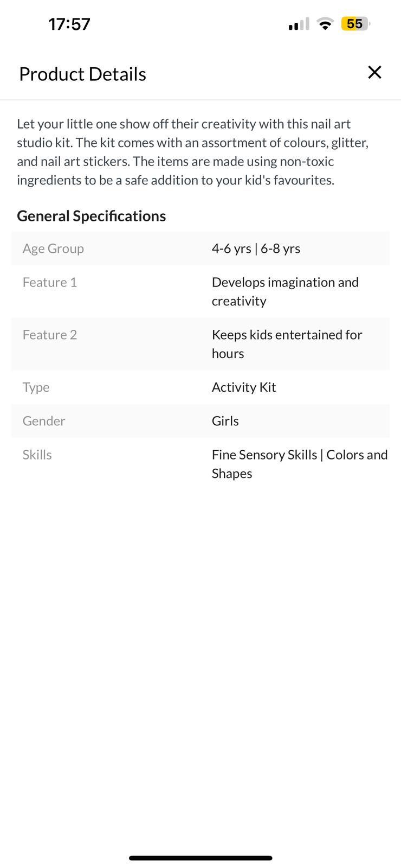Tap the cellular signal bars icon
The width and height of the screenshot is (401, 868).
299,24
